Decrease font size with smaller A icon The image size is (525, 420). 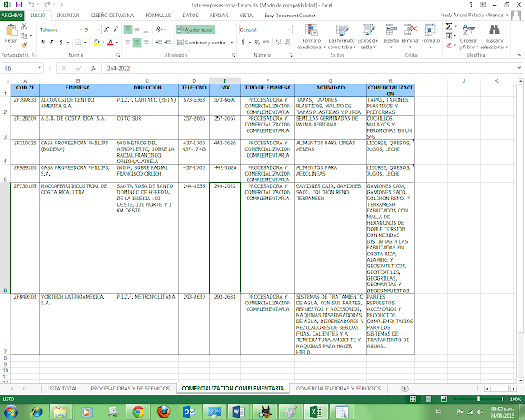116,30
